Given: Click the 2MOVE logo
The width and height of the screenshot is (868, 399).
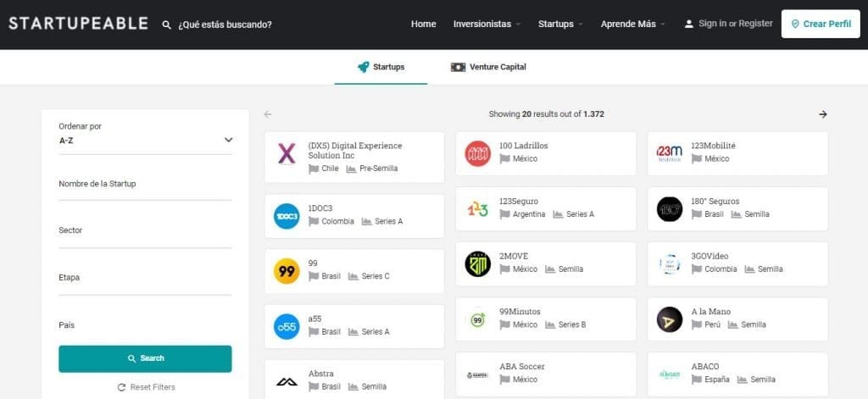Looking at the screenshot, I should (477, 263).
